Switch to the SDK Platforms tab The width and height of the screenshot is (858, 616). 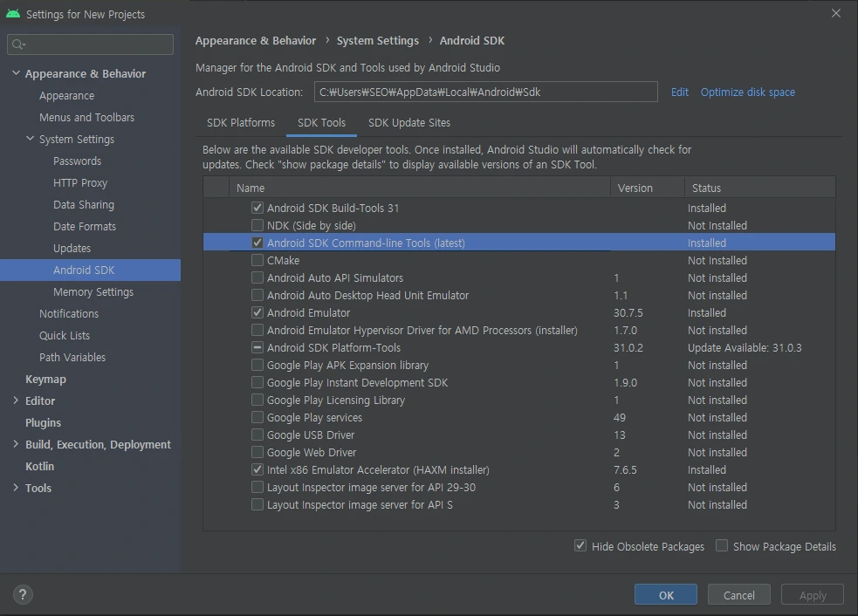(241, 123)
